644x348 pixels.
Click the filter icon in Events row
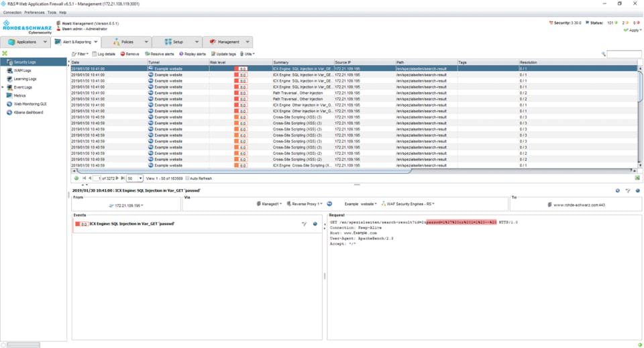point(305,224)
